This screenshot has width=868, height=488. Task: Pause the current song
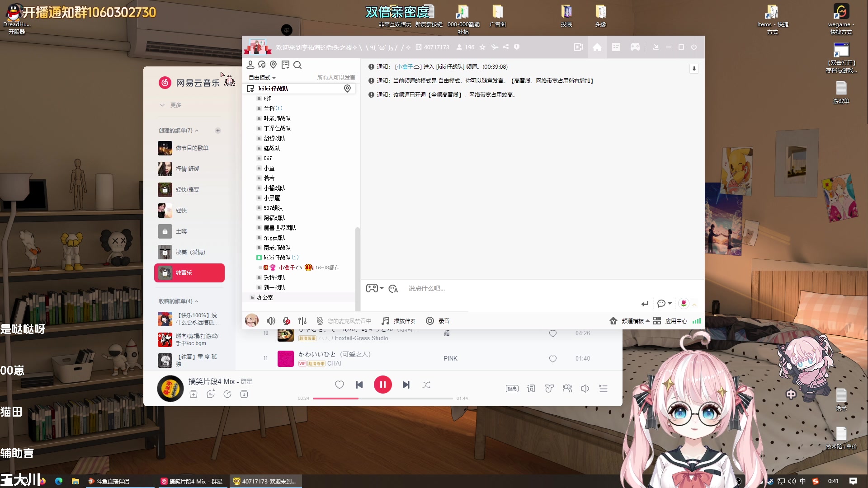(x=383, y=385)
